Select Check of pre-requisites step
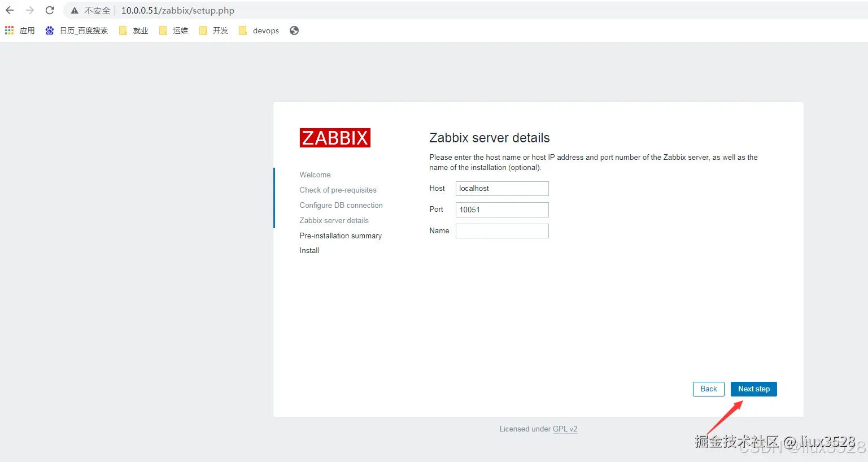Viewport: 868px width, 462px height. 338,190
